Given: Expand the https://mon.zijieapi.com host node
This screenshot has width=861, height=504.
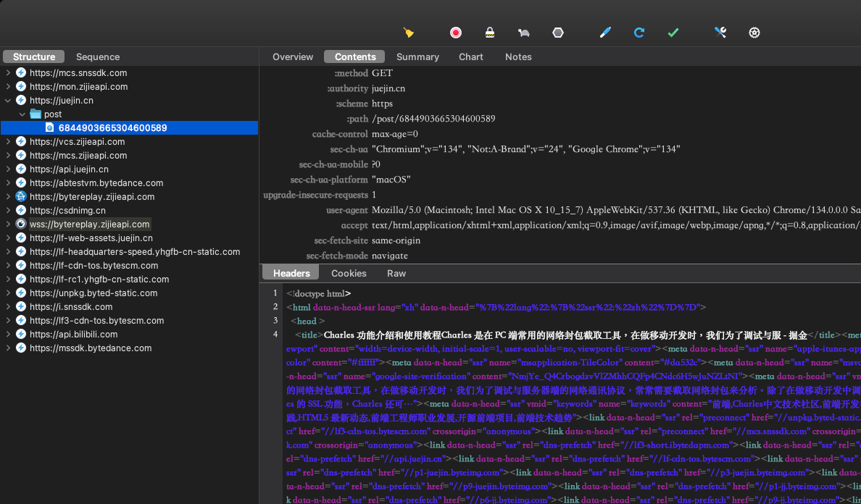Looking at the screenshot, I should (8, 87).
